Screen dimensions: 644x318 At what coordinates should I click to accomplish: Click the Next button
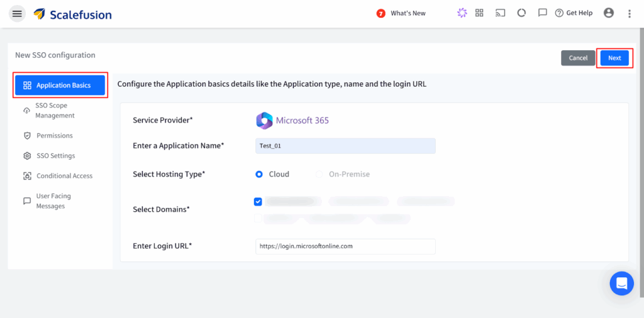click(x=614, y=58)
